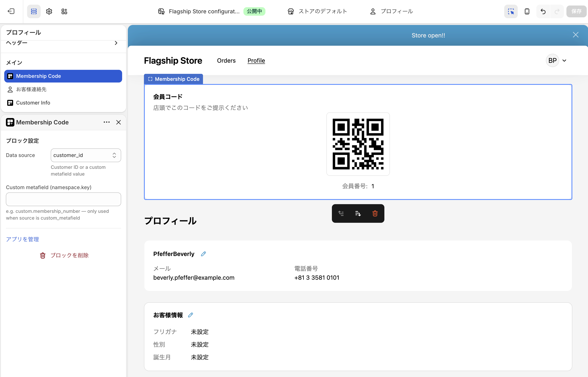Open the プロフィール page selector in top bar
588x377 pixels.
[391, 11]
